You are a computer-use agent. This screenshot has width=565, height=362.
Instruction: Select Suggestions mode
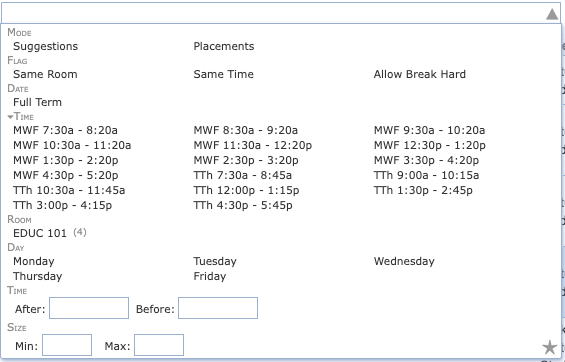tap(45, 46)
